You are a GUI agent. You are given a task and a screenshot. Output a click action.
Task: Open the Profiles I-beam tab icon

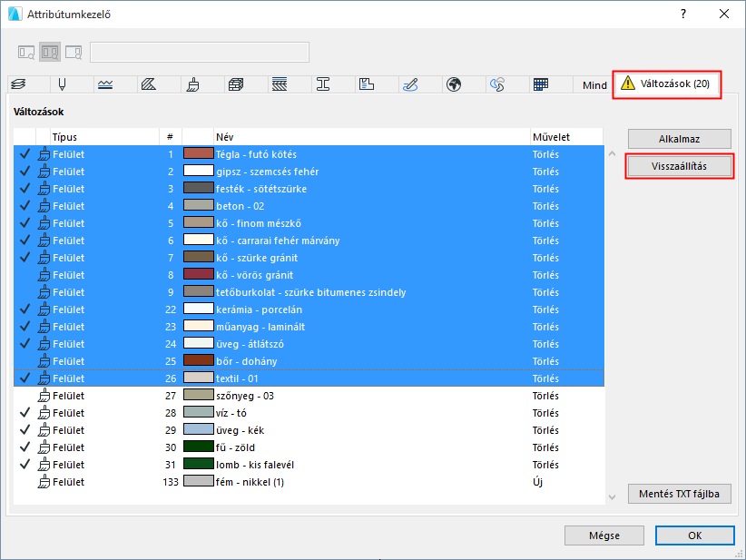(323, 84)
